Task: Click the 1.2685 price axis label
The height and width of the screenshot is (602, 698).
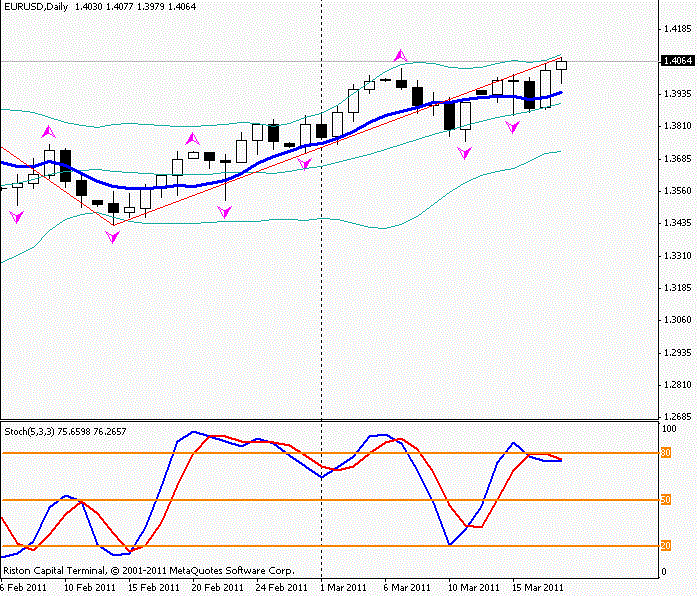Action: (678, 417)
